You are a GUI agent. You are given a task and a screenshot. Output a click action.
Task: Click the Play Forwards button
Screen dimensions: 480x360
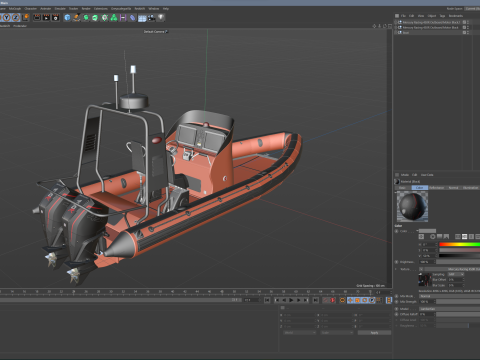click(291, 300)
